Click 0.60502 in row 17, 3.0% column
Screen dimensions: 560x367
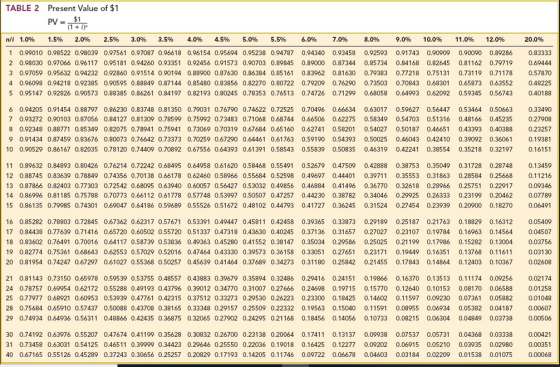tap(142, 232)
